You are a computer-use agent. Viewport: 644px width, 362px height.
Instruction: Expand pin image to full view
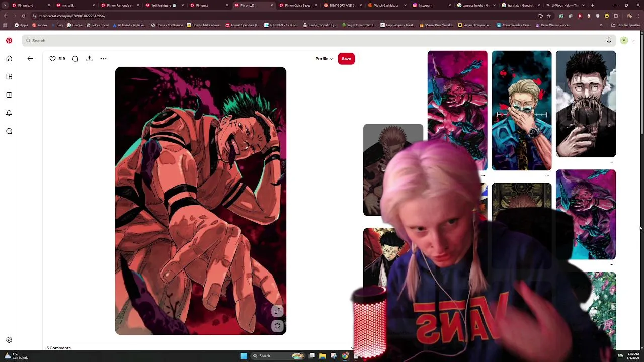278,311
